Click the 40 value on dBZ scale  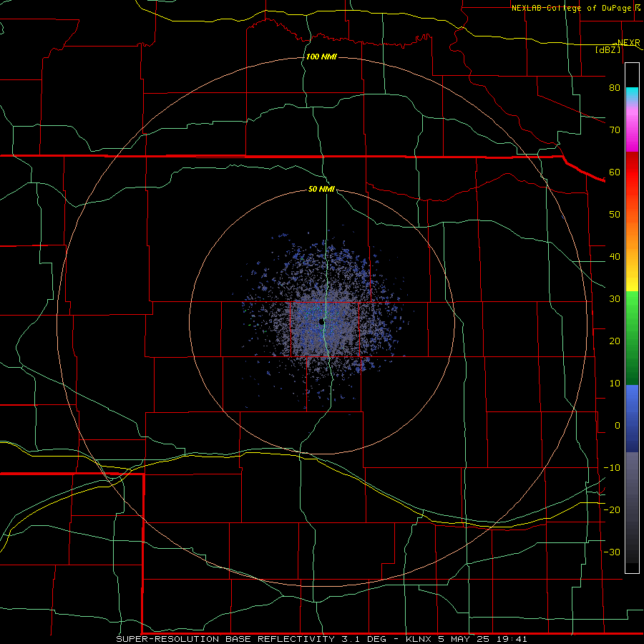615,257
